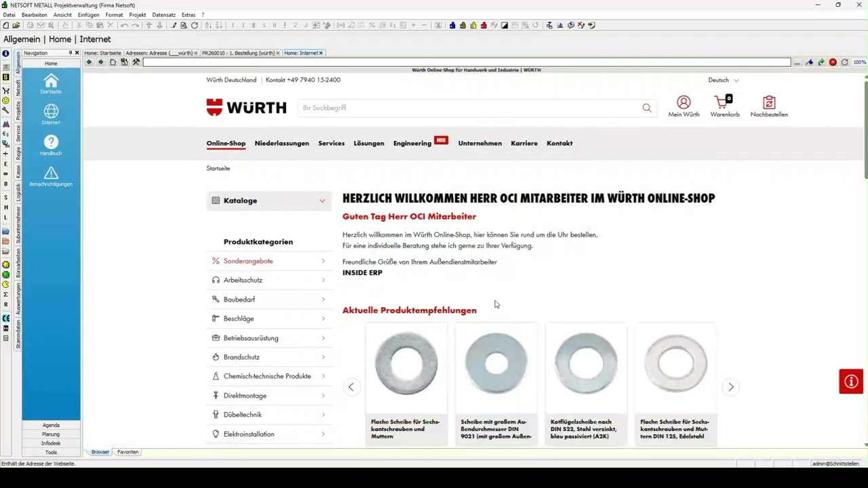Open Startseite in the Navigation panel

[x=51, y=84]
